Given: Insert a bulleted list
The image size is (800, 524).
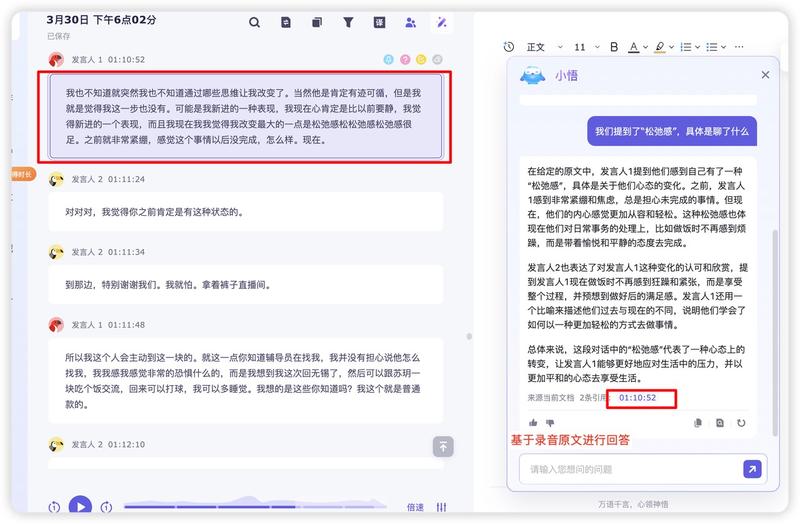Looking at the screenshot, I should pyautogui.click(x=712, y=47).
